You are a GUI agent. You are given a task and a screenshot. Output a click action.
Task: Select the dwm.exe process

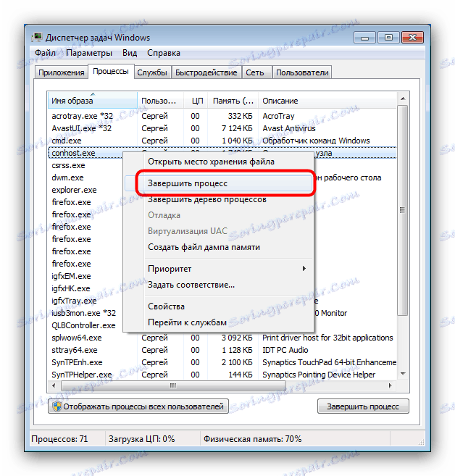(67, 178)
